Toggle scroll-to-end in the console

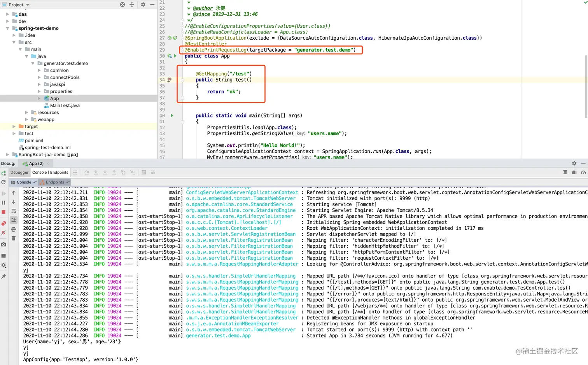[14, 220]
